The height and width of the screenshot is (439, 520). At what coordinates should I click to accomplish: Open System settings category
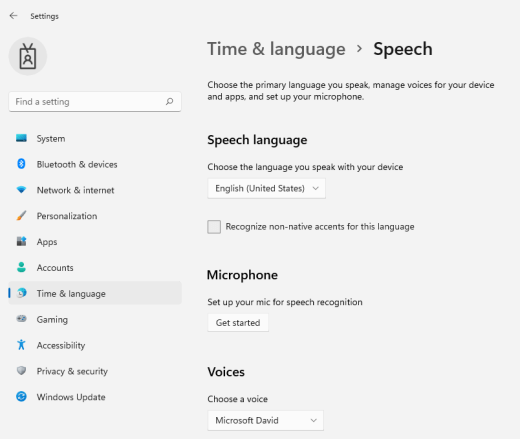pyautogui.click(x=95, y=138)
